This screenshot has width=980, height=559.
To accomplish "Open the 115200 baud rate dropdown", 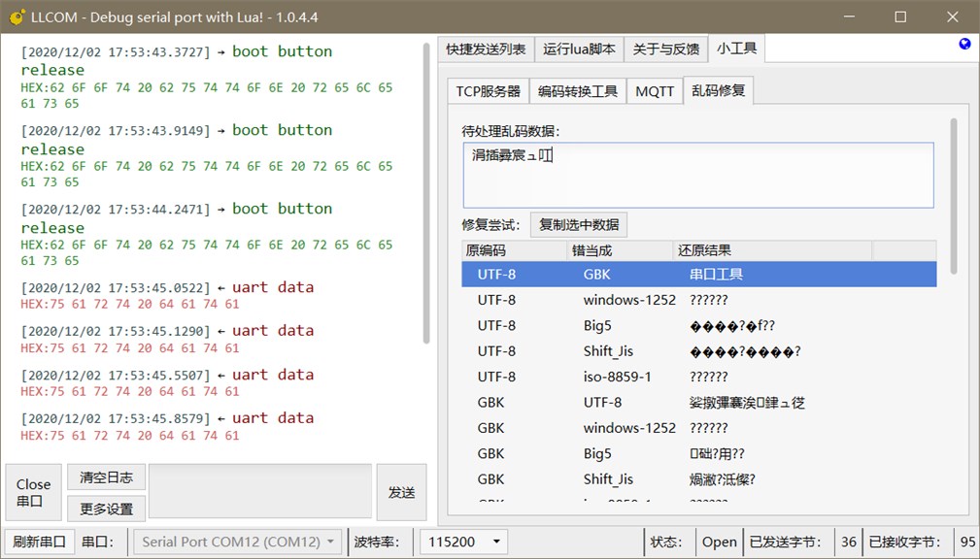I will [463, 542].
